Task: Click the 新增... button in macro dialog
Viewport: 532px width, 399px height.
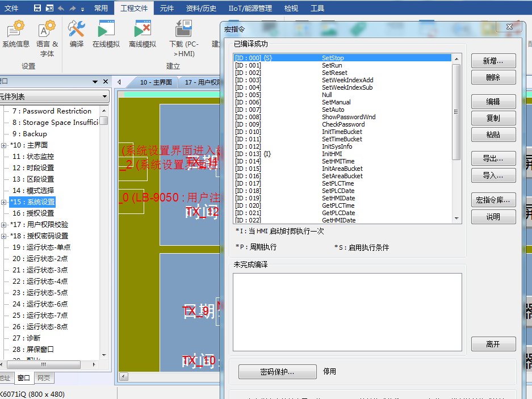Action: (x=493, y=61)
